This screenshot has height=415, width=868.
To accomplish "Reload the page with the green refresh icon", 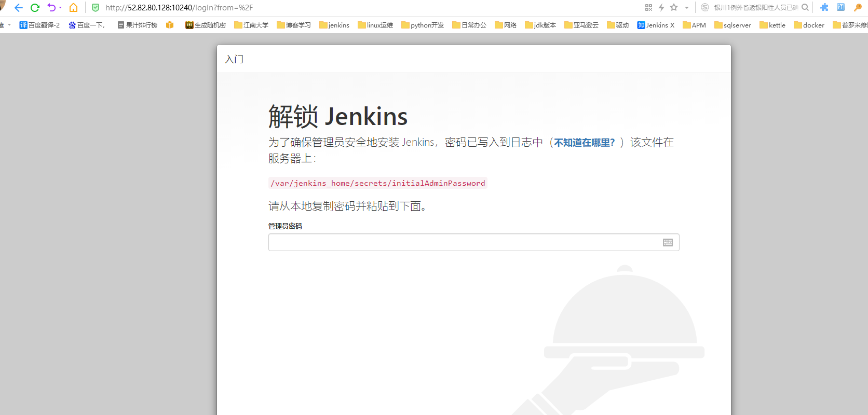I will pyautogui.click(x=35, y=8).
